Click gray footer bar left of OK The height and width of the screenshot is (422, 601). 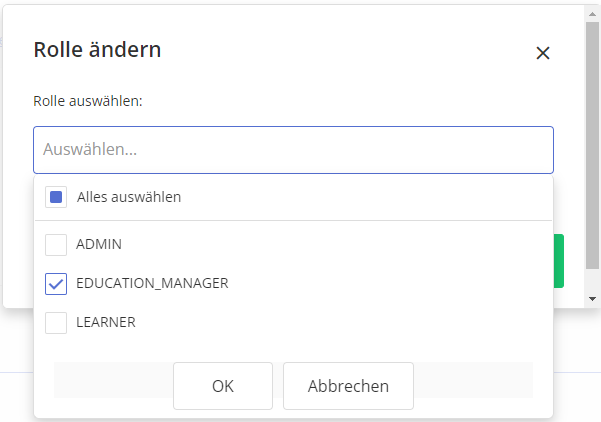pyautogui.click(x=112, y=380)
